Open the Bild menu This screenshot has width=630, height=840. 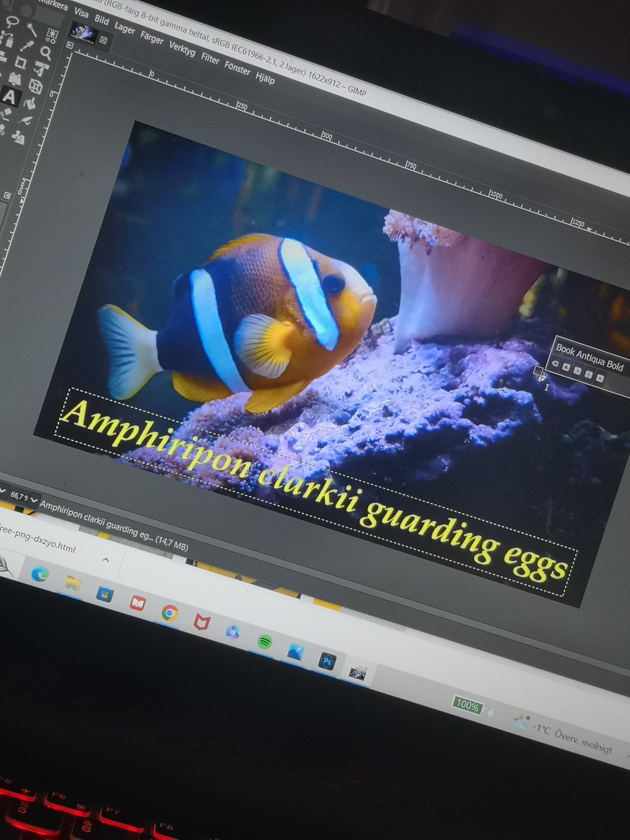[101, 20]
